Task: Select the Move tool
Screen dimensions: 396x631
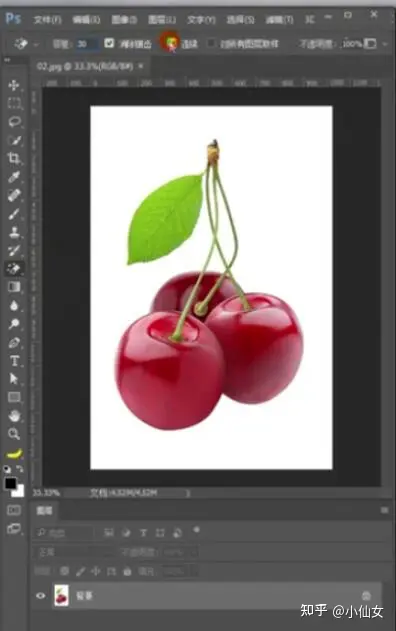Action: pyautogui.click(x=14, y=85)
